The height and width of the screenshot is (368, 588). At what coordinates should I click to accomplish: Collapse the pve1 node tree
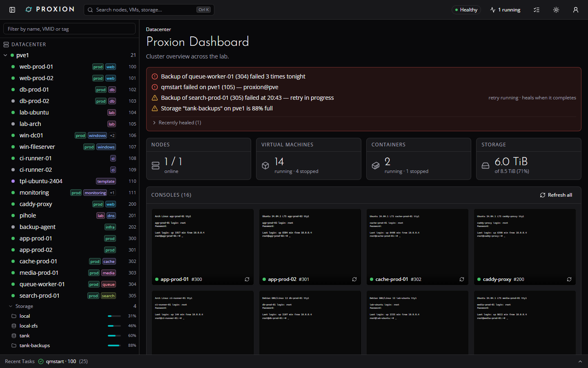(x=5, y=55)
